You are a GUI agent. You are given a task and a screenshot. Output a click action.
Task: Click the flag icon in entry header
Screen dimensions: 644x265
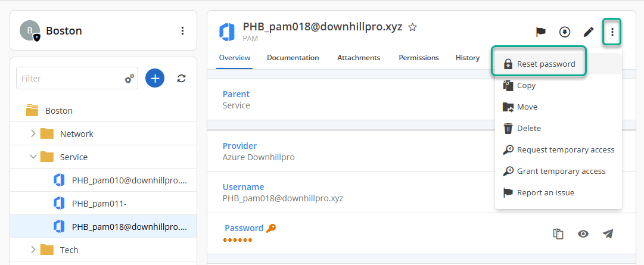click(541, 32)
